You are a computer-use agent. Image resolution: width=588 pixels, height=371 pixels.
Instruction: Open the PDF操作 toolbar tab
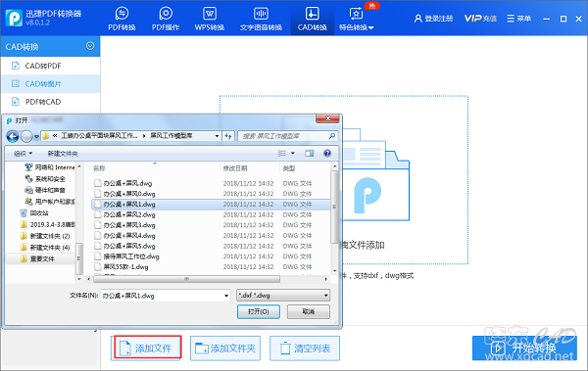166,19
